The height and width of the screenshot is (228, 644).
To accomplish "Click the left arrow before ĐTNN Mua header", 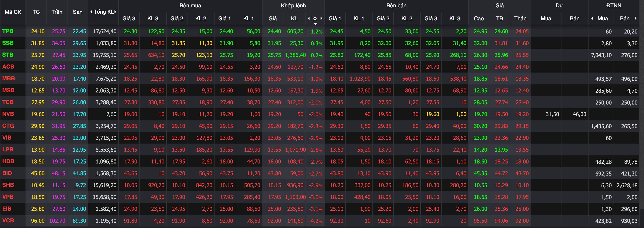I will [592, 18].
